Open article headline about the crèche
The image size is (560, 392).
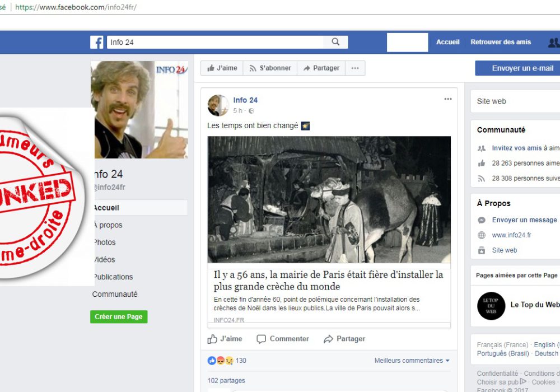point(328,281)
